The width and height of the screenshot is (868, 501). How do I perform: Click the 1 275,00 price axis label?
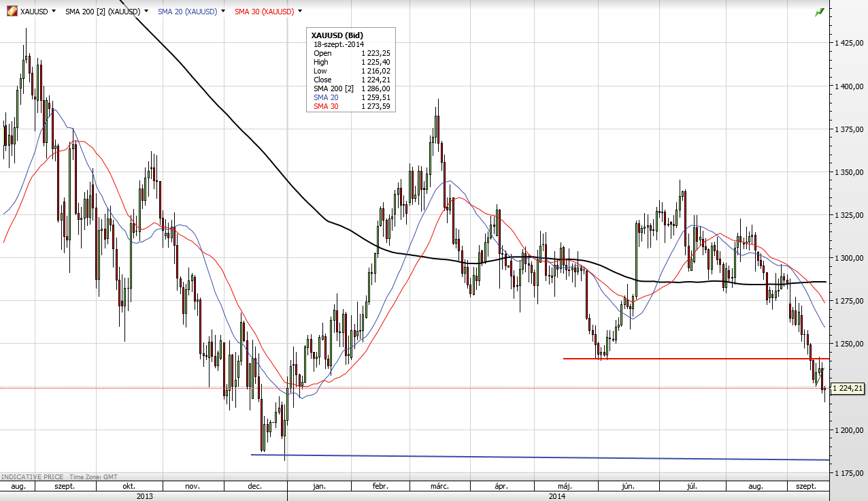coord(848,301)
